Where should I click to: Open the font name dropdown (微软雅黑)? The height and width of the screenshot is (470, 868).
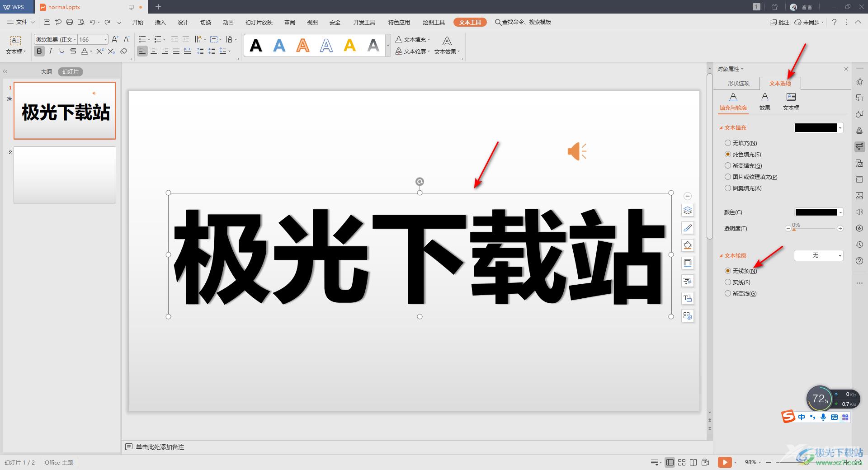pyautogui.click(x=75, y=39)
